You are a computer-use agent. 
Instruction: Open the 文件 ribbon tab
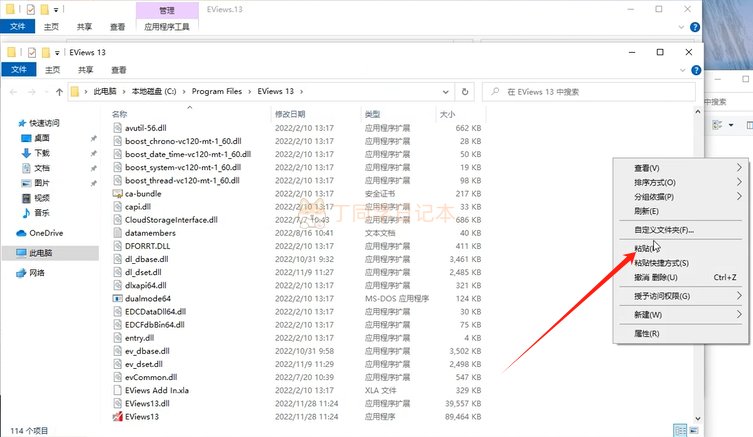pyautogui.click(x=19, y=70)
